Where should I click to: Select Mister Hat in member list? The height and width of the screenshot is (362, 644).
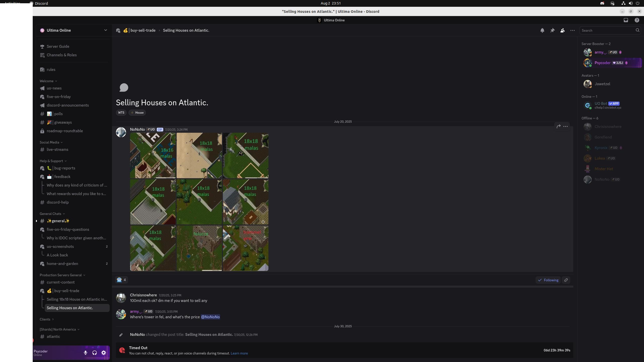click(612, 169)
